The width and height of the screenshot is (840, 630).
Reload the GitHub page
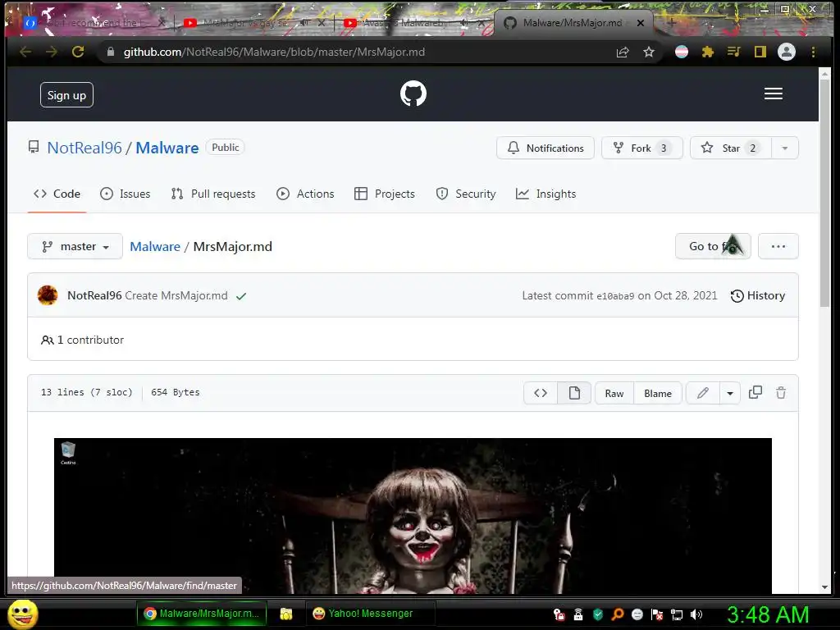[78, 52]
